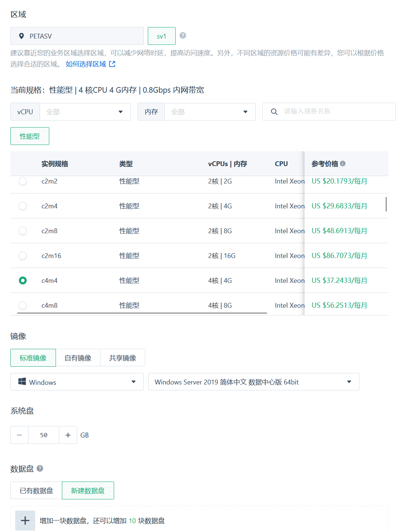Select the c4m8 instance radio button

pos(23,305)
